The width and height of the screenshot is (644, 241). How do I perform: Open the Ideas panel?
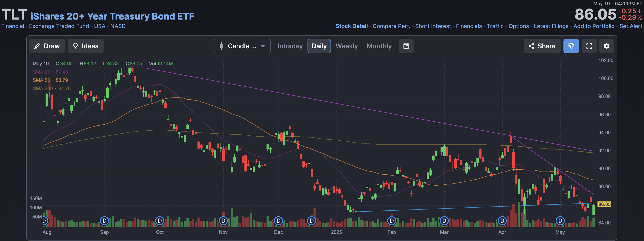[x=85, y=46]
